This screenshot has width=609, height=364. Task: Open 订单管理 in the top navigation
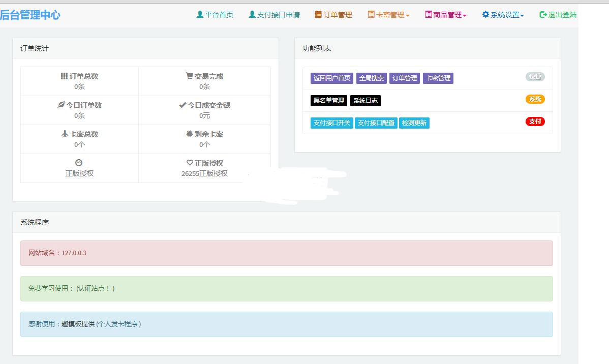[333, 15]
